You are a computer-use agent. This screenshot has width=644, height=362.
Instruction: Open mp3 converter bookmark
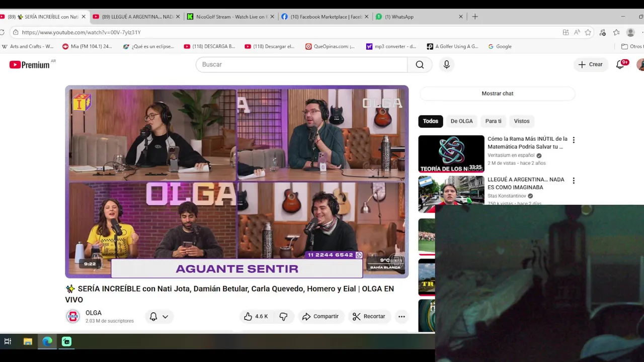391,46
